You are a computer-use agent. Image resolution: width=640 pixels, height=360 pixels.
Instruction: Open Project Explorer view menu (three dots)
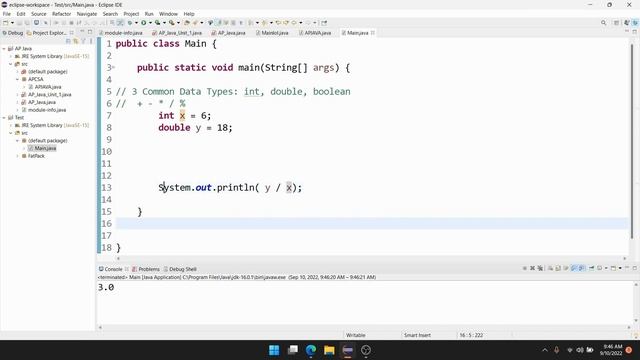(x=91, y=41)
